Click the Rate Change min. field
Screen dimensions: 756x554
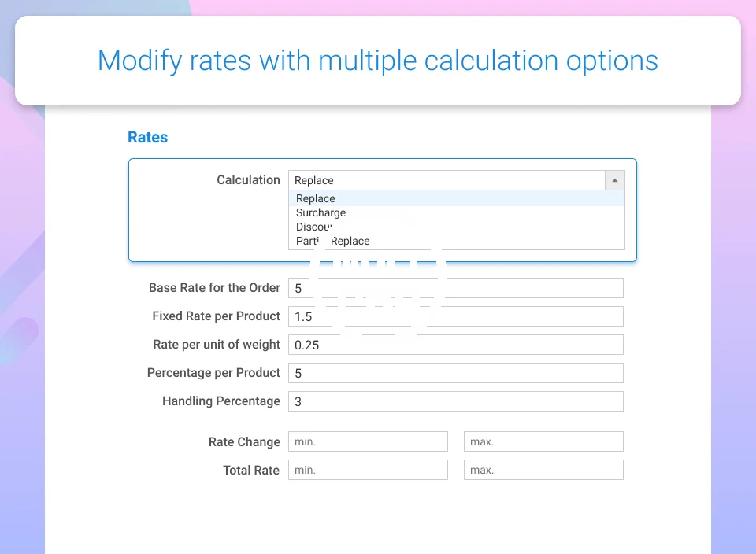point(368,441)
